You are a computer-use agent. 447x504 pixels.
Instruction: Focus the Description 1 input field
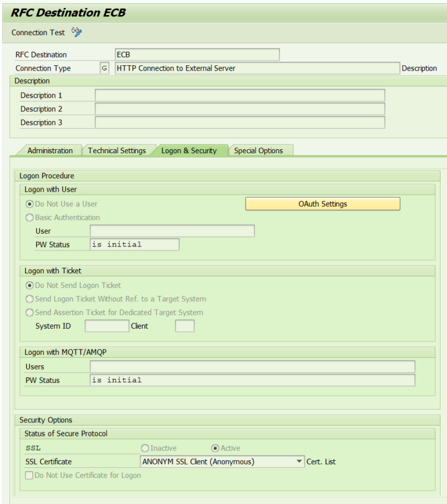[240, 96]
